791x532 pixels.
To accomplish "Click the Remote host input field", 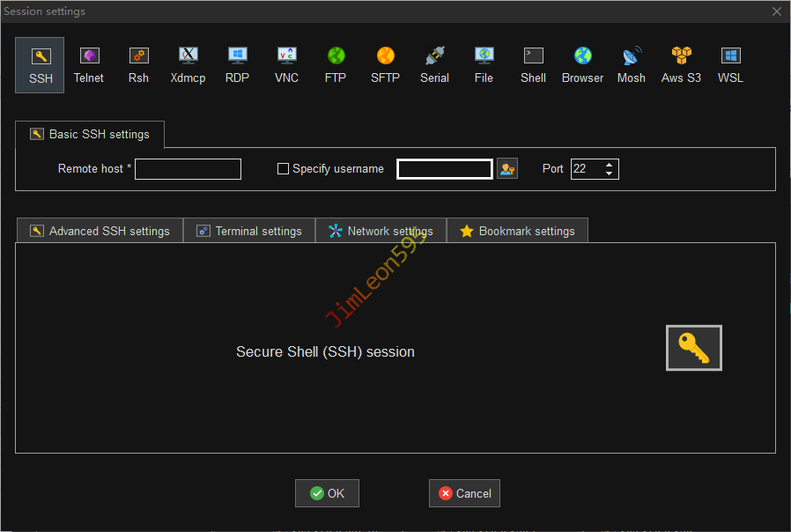I will (188, 169).
